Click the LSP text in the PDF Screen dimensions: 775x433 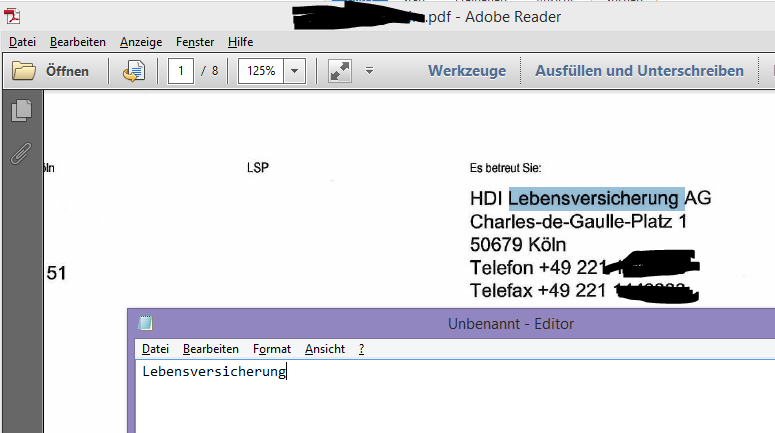(x=258, y=168)
